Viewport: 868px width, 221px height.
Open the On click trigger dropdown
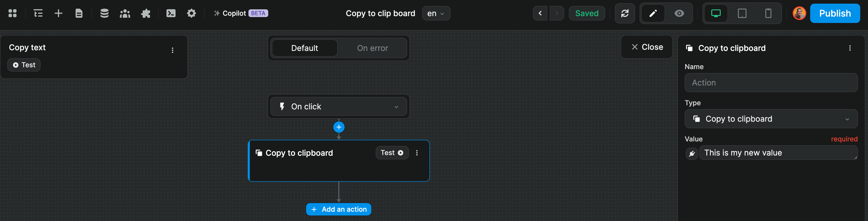click(338, 106)
